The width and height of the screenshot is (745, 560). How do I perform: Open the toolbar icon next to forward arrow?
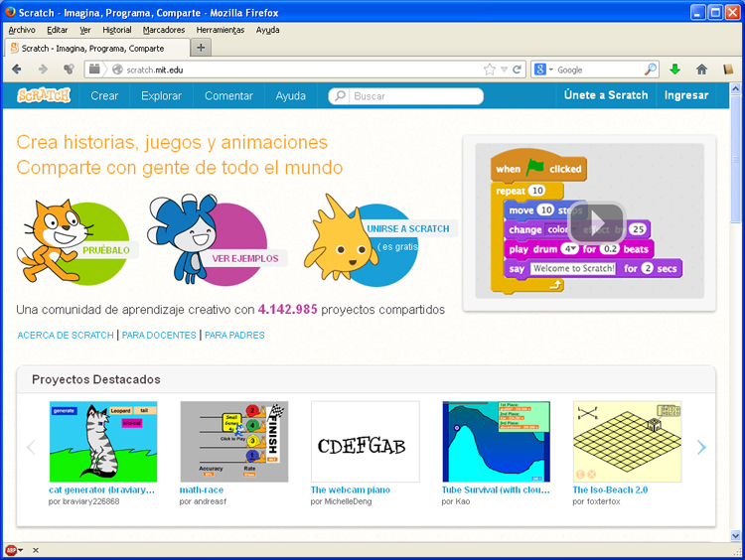click(x=70, y=70)
